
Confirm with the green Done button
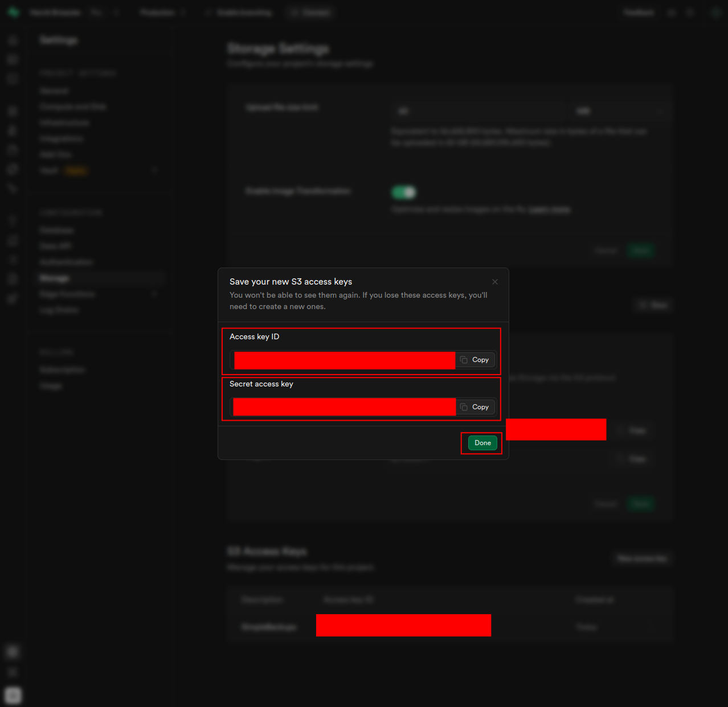(x=482, y=443)
